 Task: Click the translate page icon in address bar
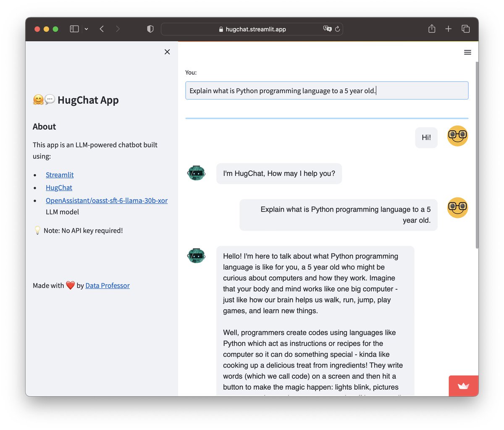click(327, 29)
